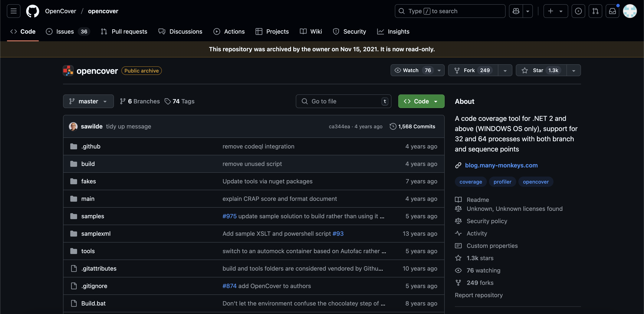View the 76 watching link
644x314 pixels.
(x=483, y=271)
